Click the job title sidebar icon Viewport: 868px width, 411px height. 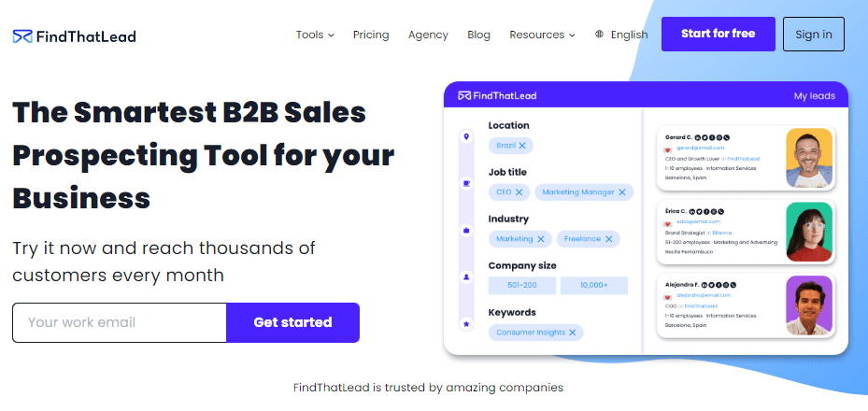466,184
